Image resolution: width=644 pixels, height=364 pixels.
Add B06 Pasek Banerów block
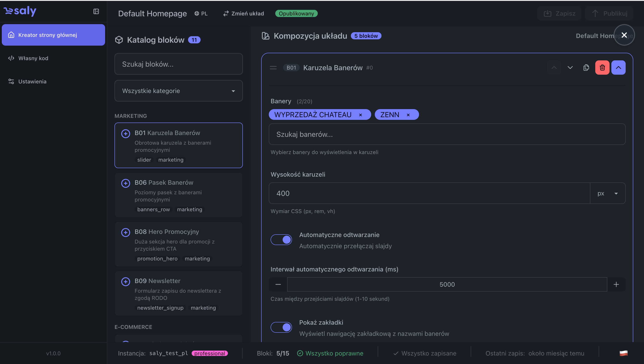coord(125,183)
